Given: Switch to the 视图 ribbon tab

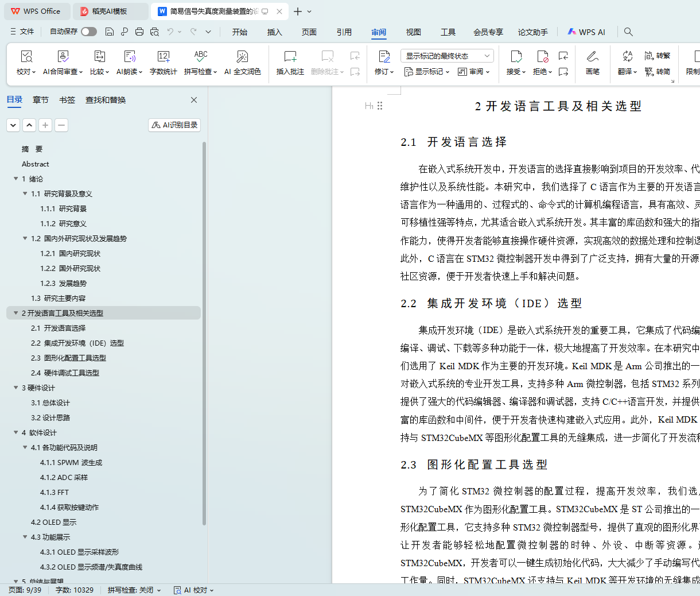Looking at the screenshot, I should 413,32.
